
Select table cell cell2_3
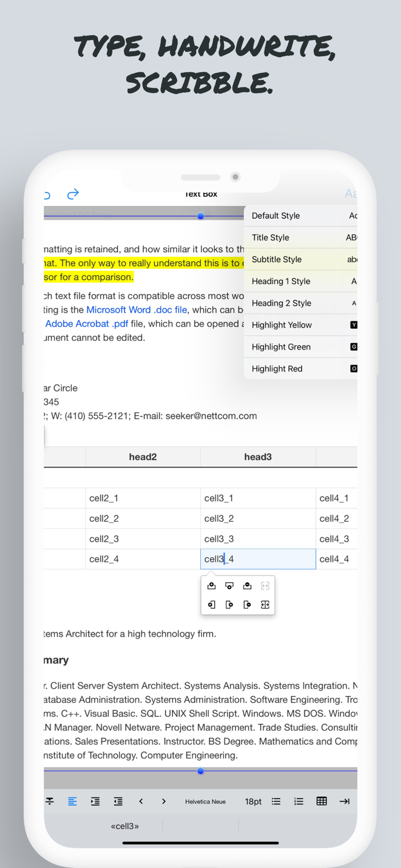click(143, 539)
